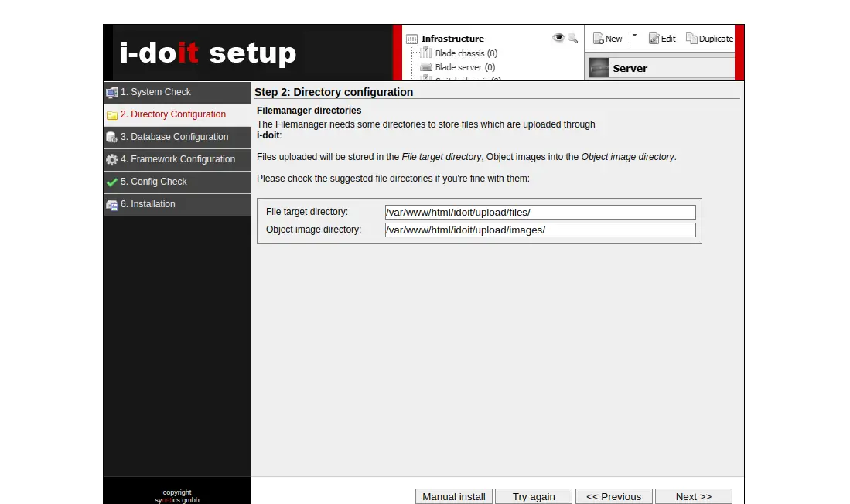Click the Blade server icon
Screen dimensions: 850x504
[x=427, y=67]
